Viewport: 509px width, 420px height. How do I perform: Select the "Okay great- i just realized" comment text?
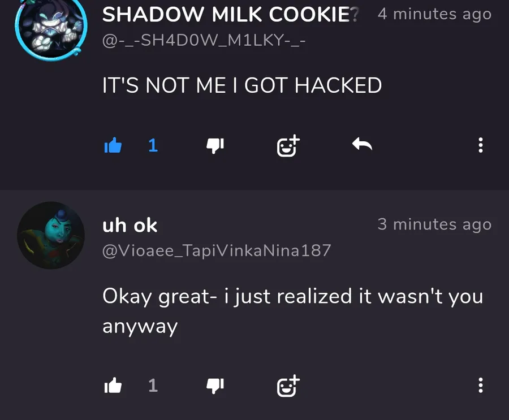293,311
